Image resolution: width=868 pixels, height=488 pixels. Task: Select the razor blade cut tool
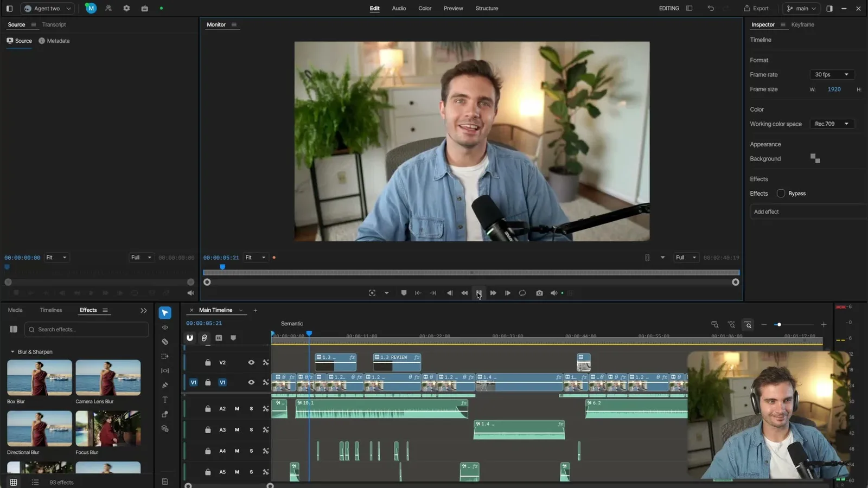tap(165, 342)
